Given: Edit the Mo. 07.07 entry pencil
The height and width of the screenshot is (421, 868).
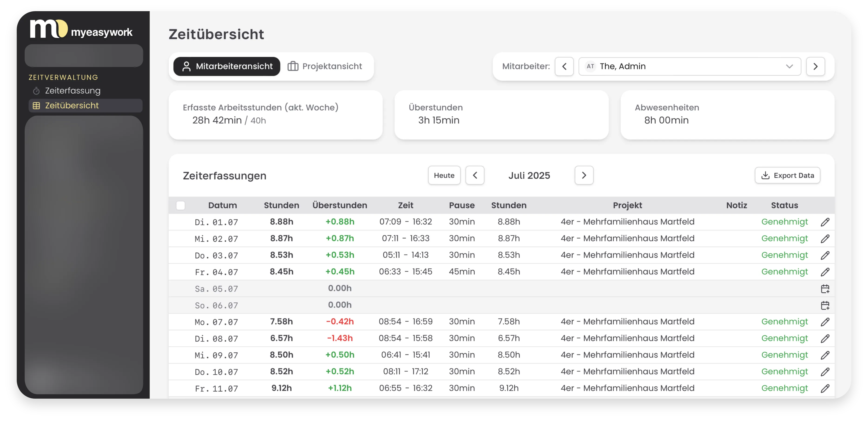Looking at the screenshot, I should [x=825, y=322].
